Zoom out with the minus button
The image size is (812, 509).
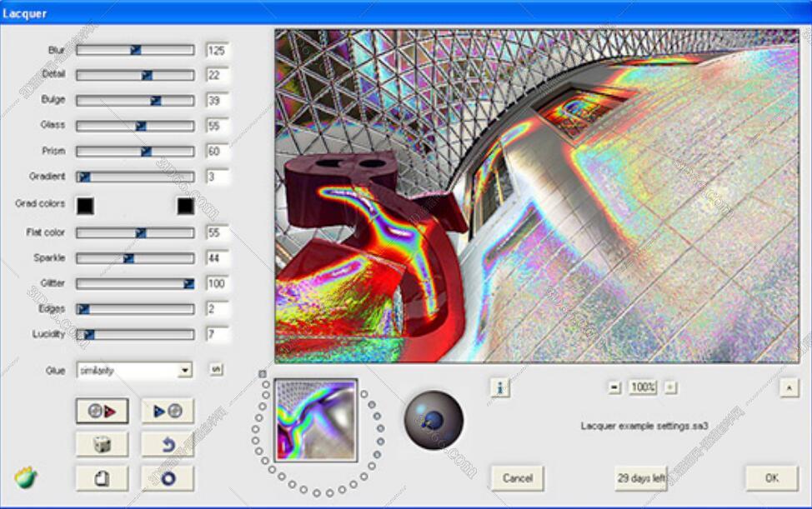(x=614, y=387)
